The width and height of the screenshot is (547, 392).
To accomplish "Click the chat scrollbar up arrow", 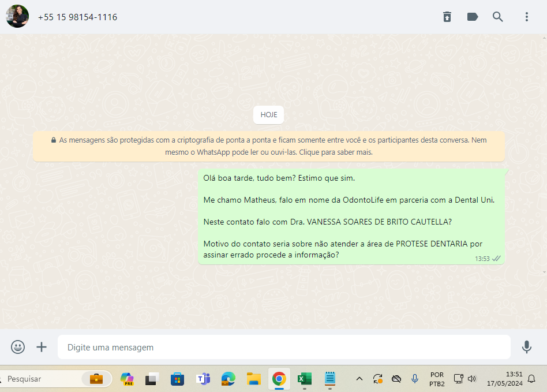I will pos(544,38).
